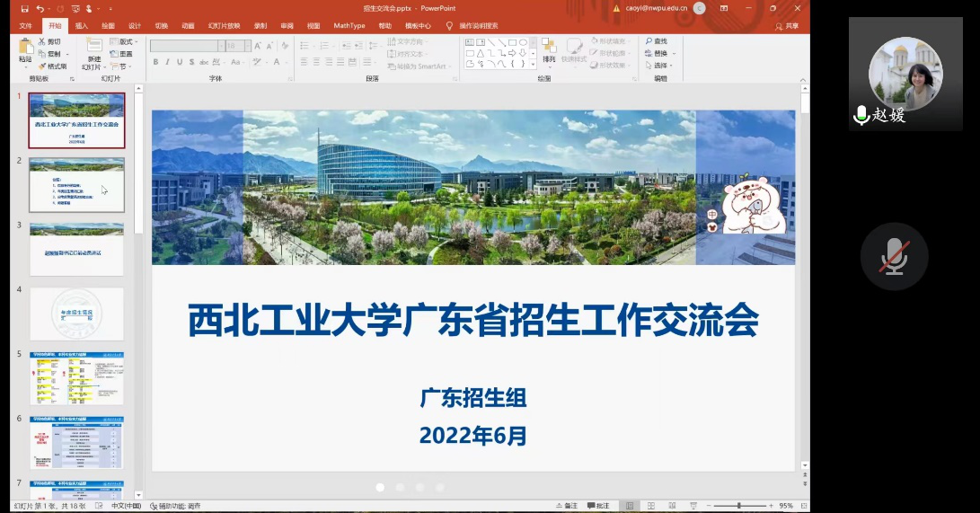This screenshot has width=980, height=513.
Task: Toggle the muted microphone button
Action: coord(894,257)
